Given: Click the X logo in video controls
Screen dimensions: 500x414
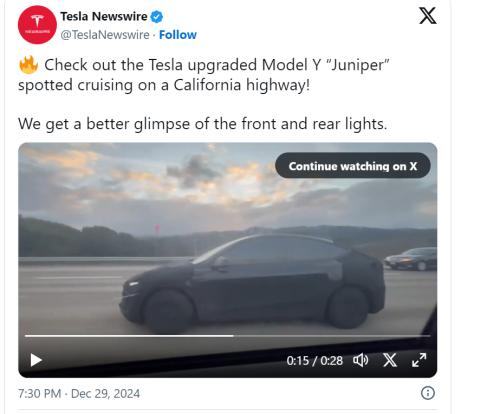Looking at the screenshot, I should pos(390,360).
